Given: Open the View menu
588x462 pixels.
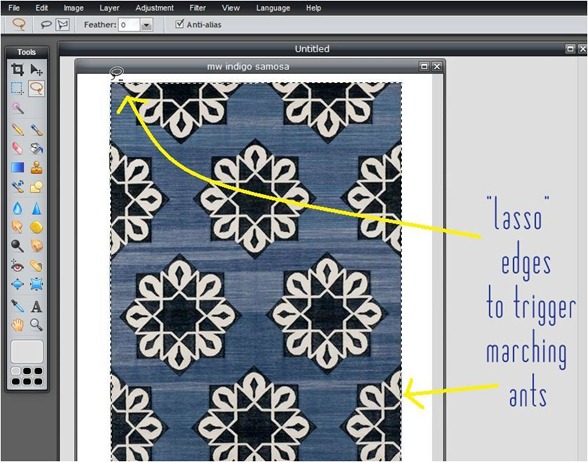Looking at the screenshot, I should 231,8.
